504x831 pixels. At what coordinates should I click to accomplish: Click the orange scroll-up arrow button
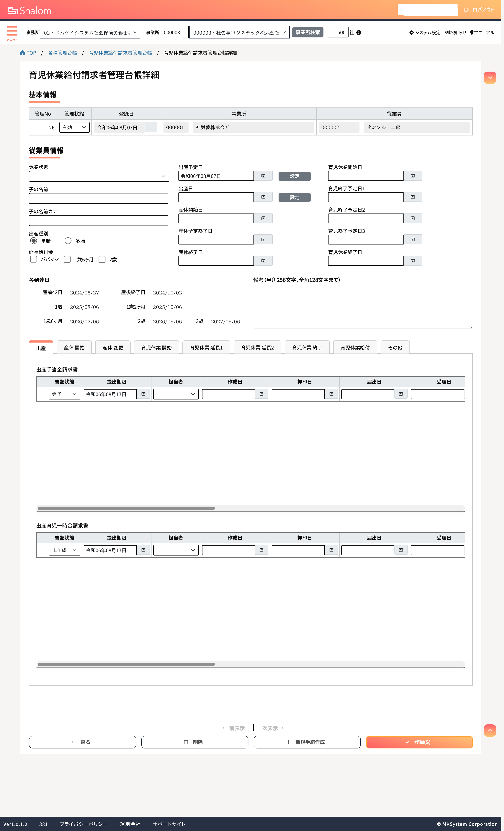pos(490,731)
